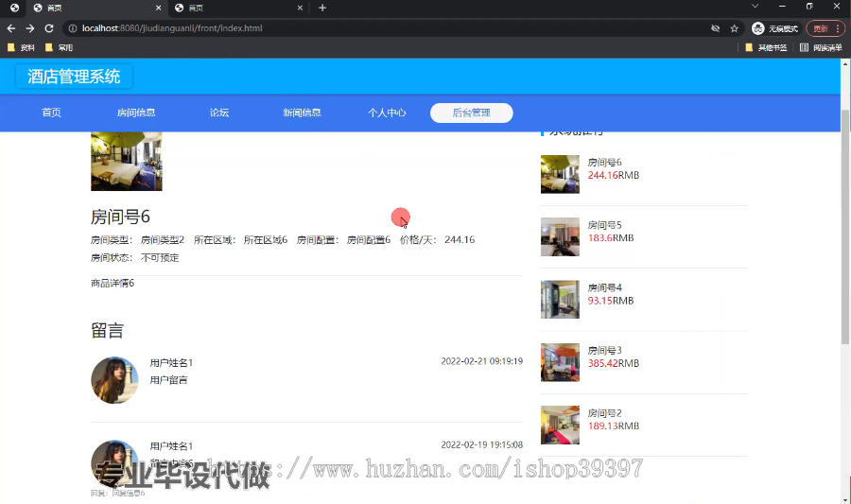The image size is (851, 504).
Task: Open the 房间号3 link in the sidebar
Action: point(604,350)
